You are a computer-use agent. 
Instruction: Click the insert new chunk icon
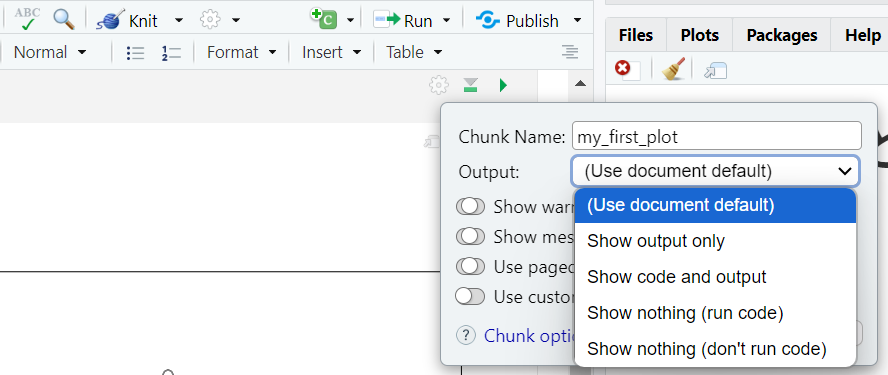[x=323, y=19]
